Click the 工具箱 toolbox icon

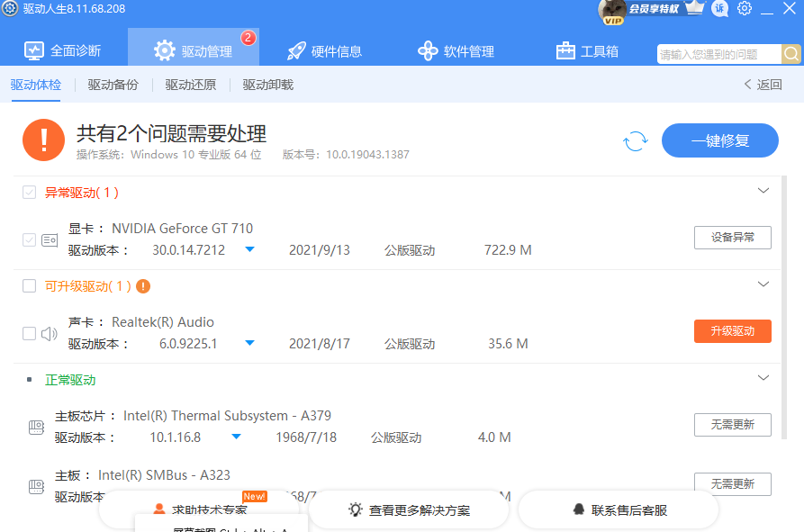point(565,50)
